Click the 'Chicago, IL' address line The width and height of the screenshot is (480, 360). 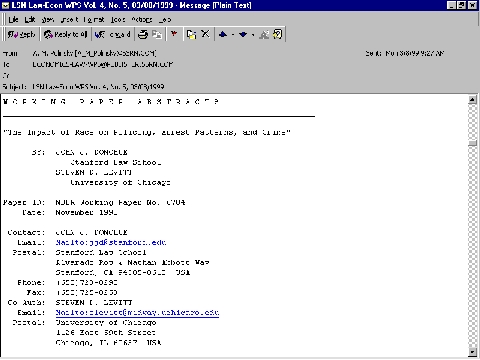click(x=108, y=342)
